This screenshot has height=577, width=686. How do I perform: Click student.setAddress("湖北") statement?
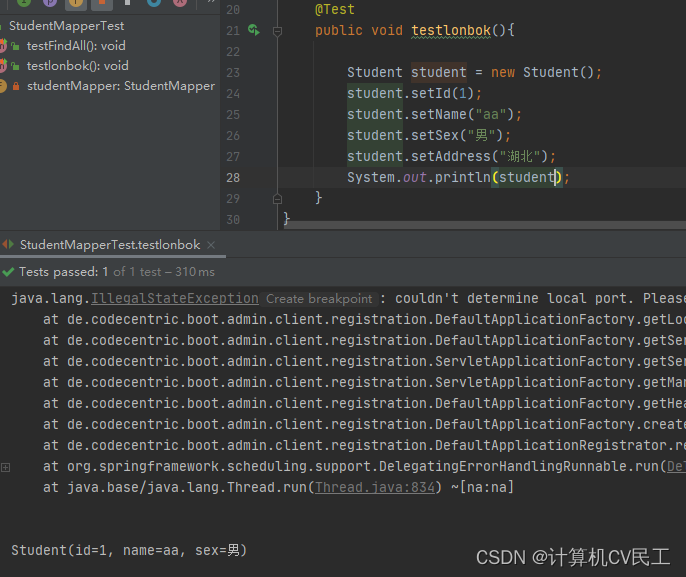coord(451,156)
